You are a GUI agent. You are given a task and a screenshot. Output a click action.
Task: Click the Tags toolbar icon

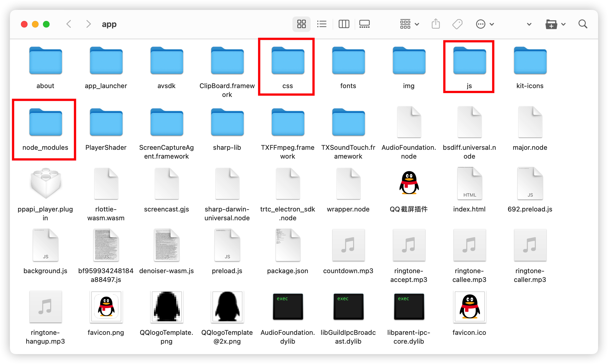tap(457, 24)
